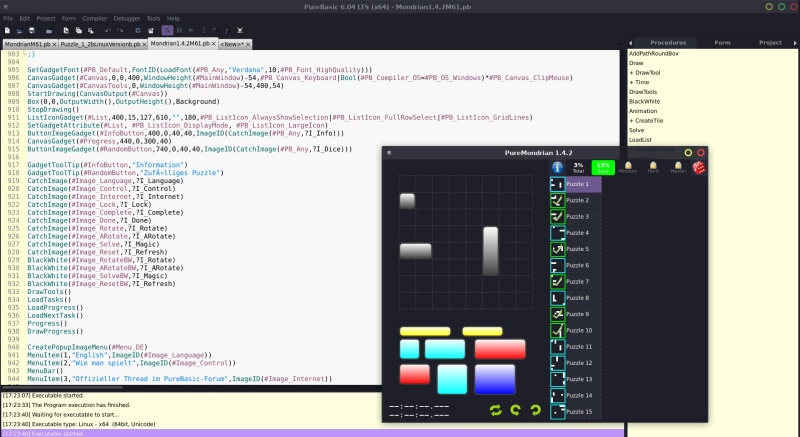Click the Puzzle 11 thumbnail icon

557,347
